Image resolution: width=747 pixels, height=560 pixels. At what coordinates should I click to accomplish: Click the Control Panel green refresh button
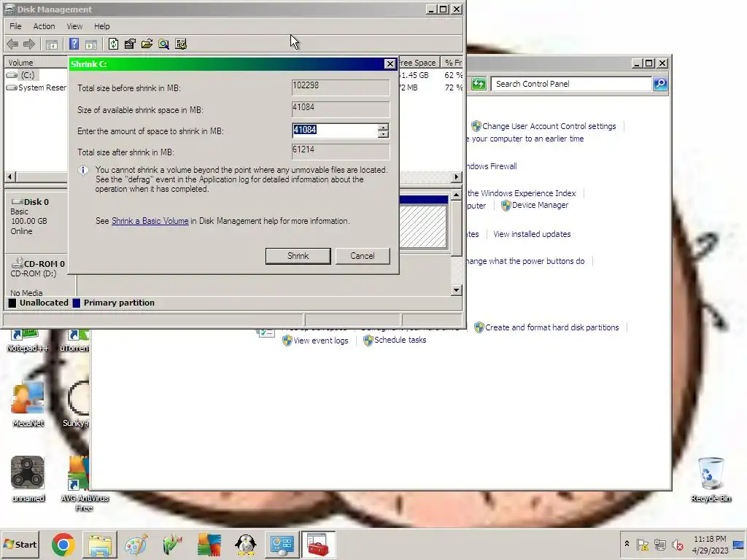coord(479,84)
